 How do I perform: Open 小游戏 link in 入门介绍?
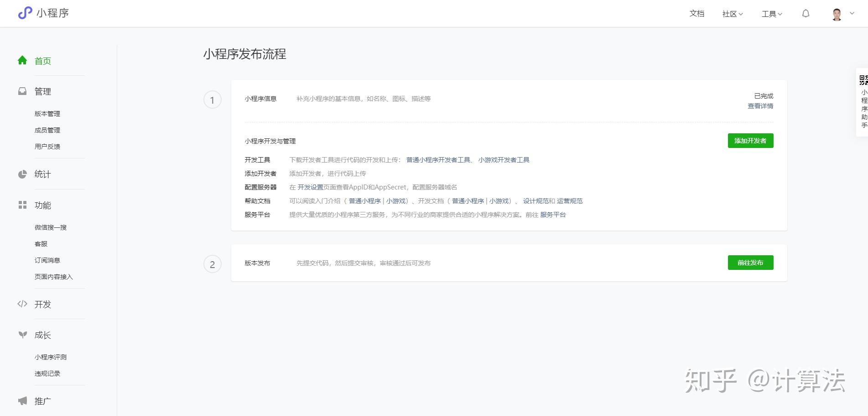pyautogui.click(x=396, y=201)
